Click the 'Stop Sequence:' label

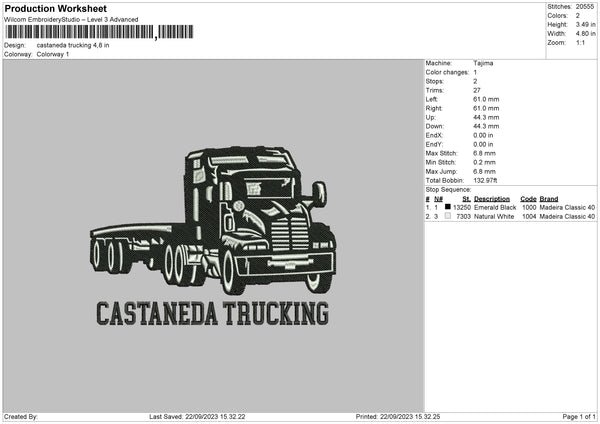(448, 190)
